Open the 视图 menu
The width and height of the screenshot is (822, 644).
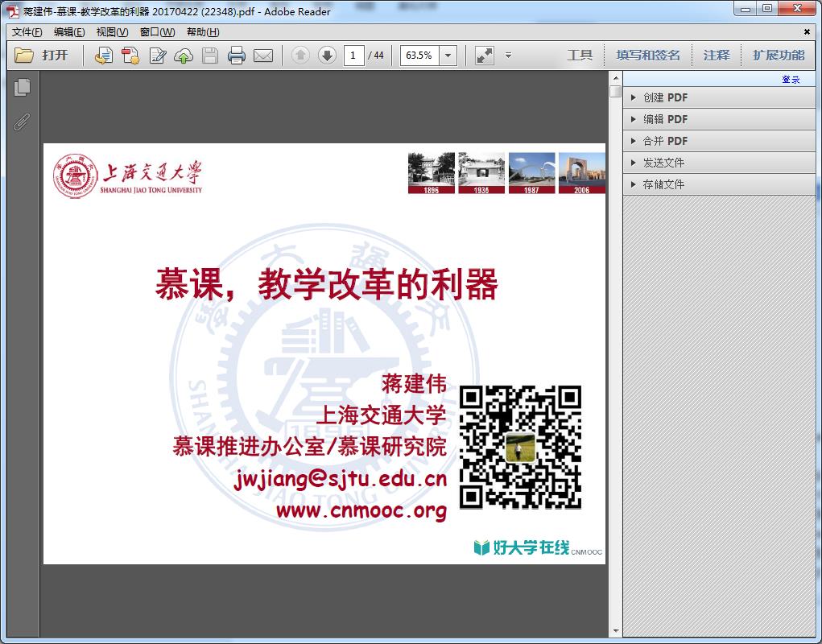click(x=111, y=32)
